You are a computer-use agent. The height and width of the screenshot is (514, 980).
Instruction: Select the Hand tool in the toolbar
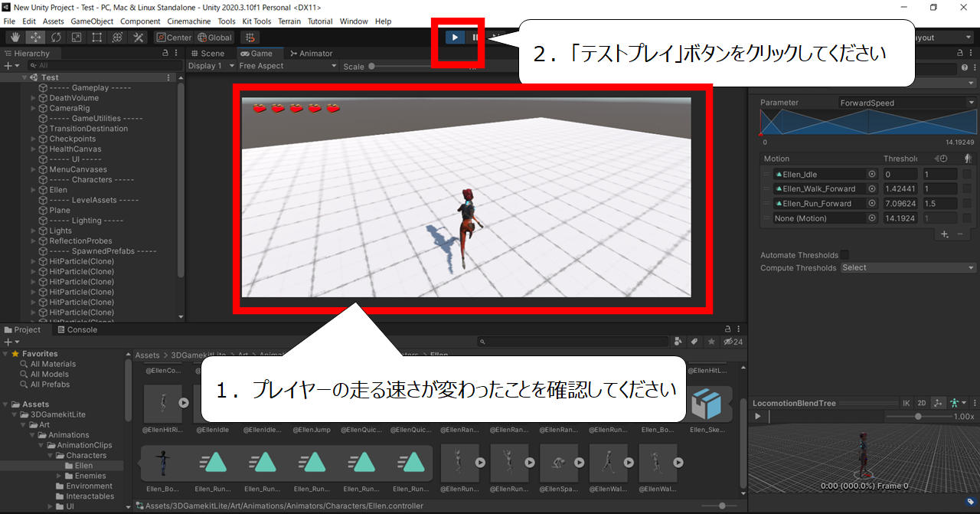point(15,37)
